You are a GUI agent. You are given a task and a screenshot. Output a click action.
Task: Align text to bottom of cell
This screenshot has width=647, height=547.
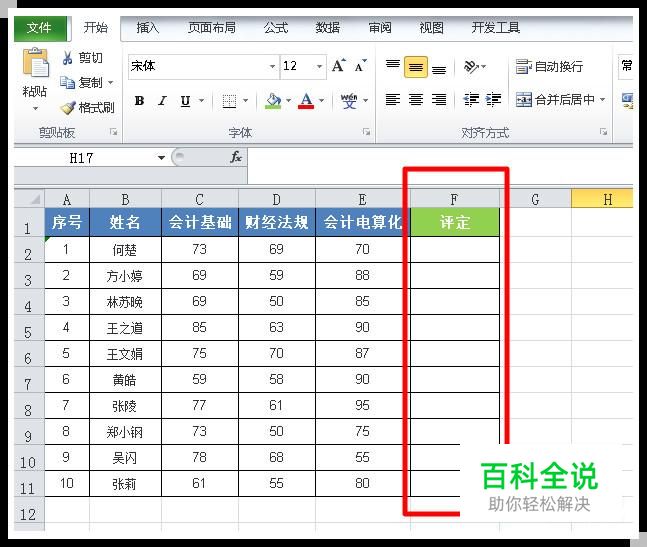pos(439,68)
